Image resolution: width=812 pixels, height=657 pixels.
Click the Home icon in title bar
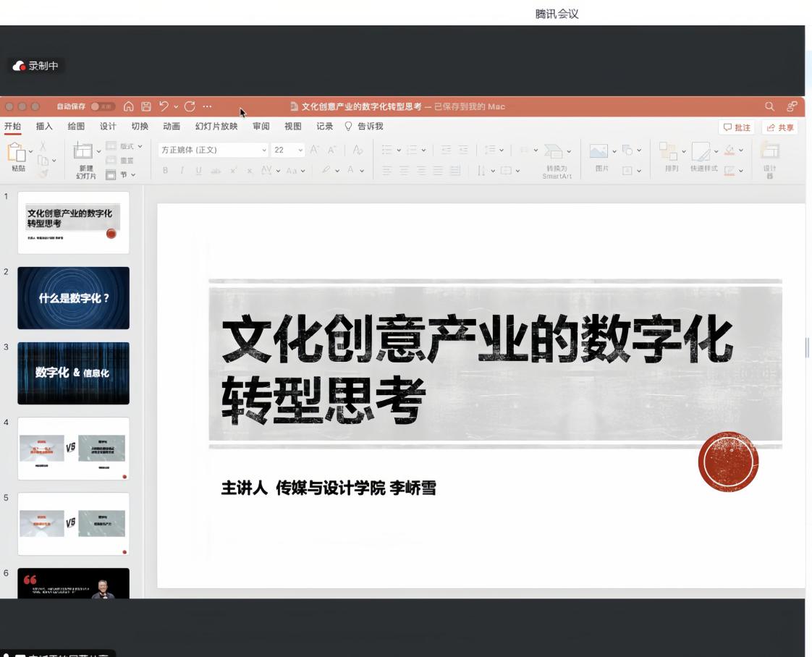[129, 107]
